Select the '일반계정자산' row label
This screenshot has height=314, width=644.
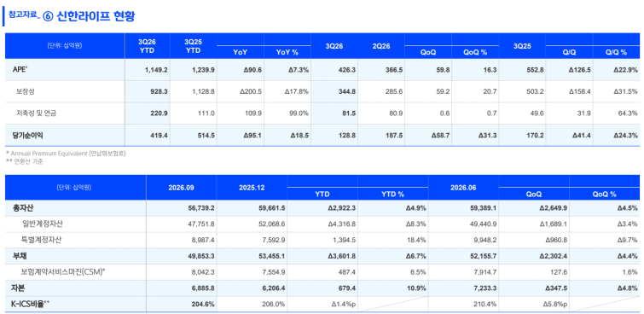43,224
